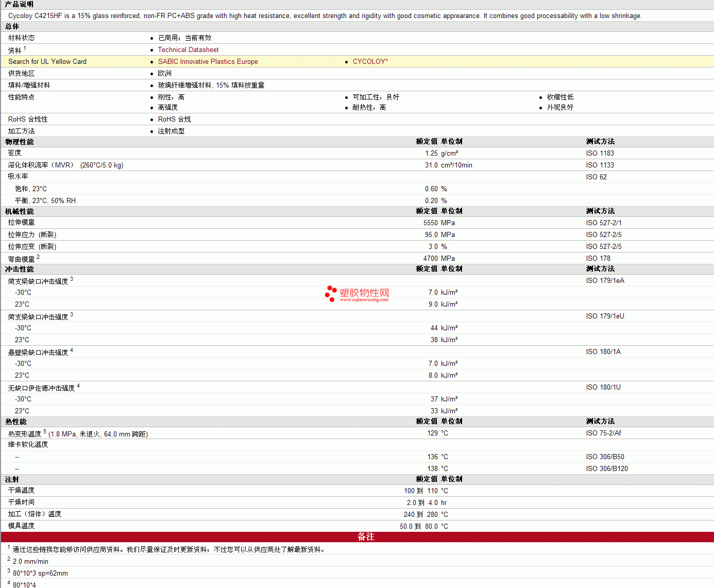The height and width of the screenshot is (588, 714).
Task: Select the 饱和, 23°C water absorption 0.60
Action: point(431,189)
